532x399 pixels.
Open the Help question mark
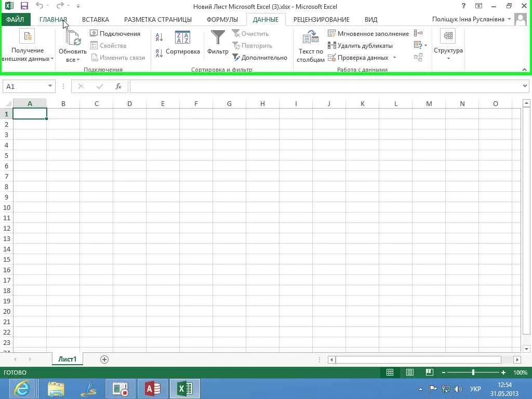click(463, 6)
